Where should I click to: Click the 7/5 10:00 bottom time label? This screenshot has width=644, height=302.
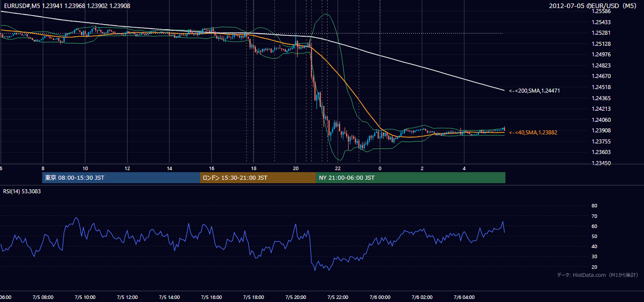click(85, 297)
